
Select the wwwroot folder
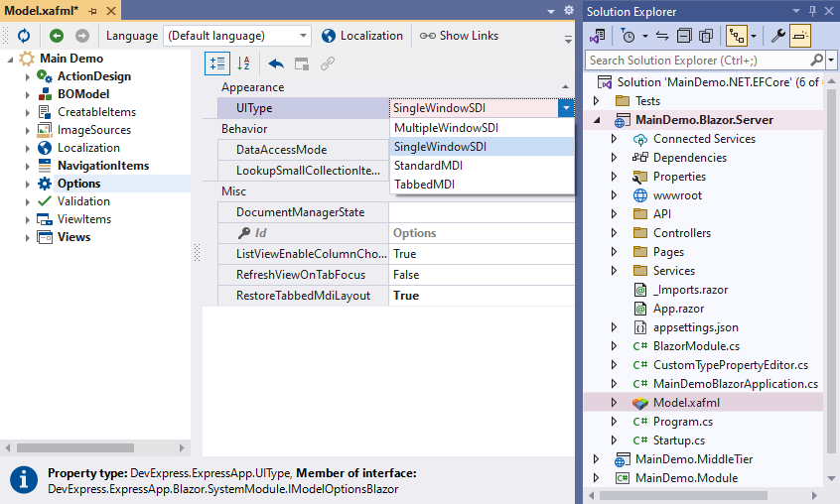click(x=677, y=195)
